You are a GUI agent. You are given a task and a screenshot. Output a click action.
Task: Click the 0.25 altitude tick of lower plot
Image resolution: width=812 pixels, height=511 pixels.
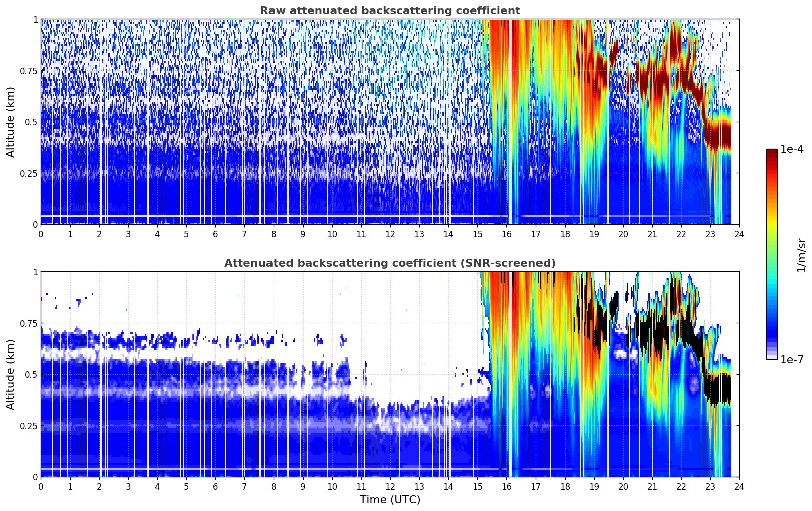tap(29, 426)
